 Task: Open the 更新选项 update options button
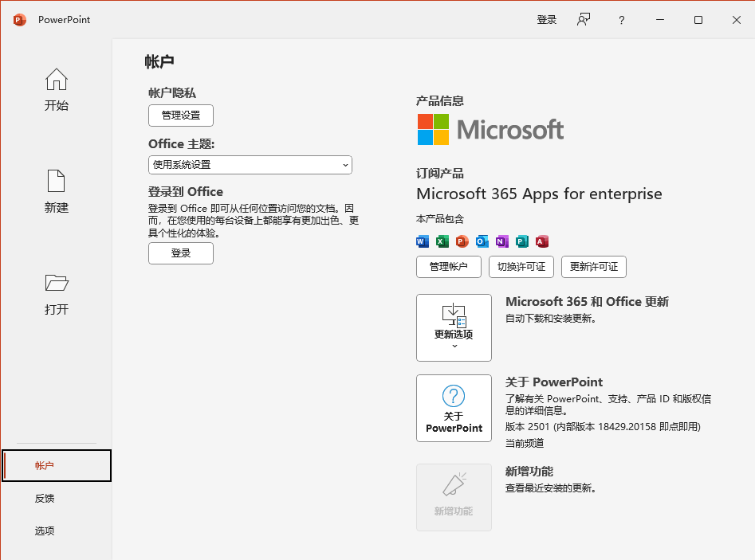454,327
